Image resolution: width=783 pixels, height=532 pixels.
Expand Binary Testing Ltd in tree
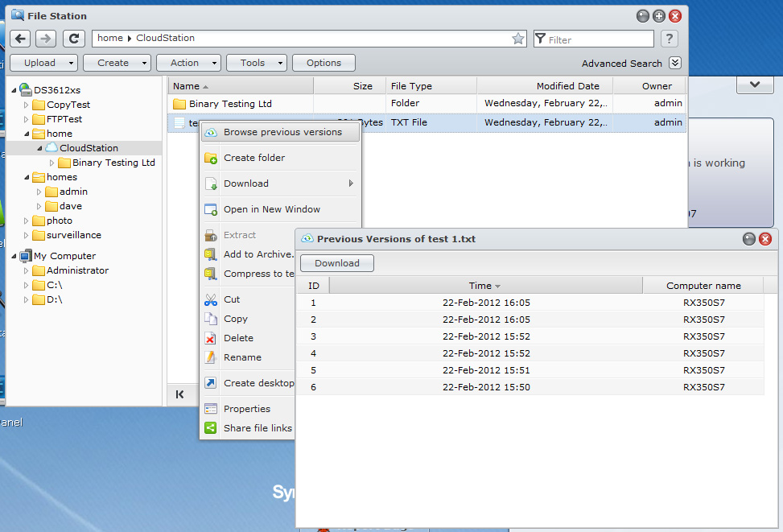pos(52,163)
